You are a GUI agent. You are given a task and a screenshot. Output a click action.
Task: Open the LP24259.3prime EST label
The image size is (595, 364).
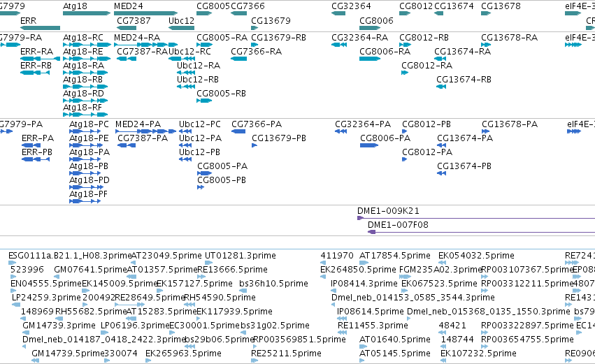(x=46, y=298)
